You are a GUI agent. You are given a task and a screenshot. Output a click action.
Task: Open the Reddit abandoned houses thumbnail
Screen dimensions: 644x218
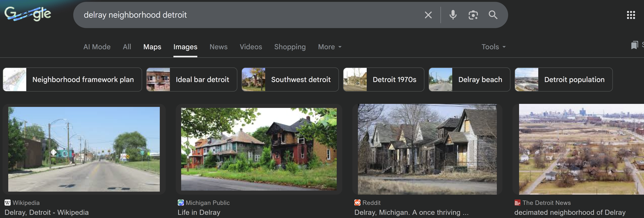[427, 149]
